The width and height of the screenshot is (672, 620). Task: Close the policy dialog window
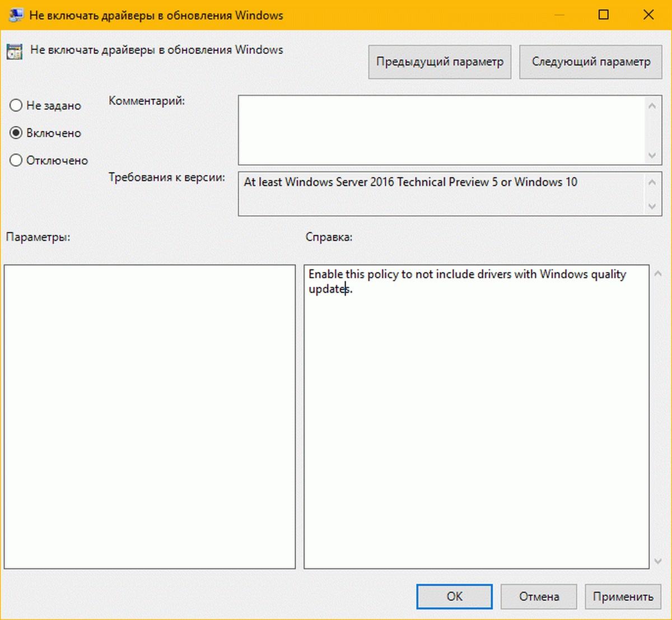pyautogui.click(x=648, y=15)
